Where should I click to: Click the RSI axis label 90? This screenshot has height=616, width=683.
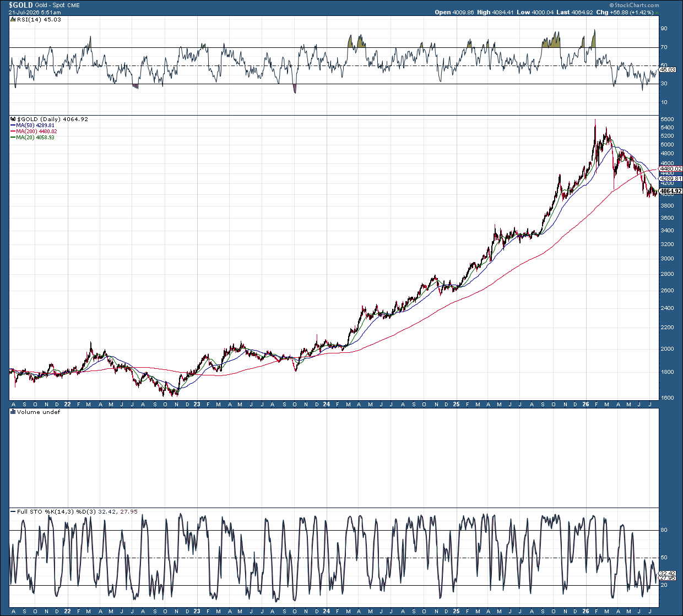pyautogui.click(x=664, y=28)
